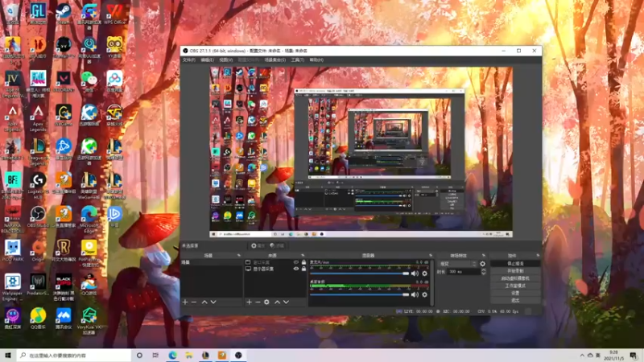This screenshot has height=362, width=644.
Task: Open 设置 button in Controls
Action: (515, 293)
